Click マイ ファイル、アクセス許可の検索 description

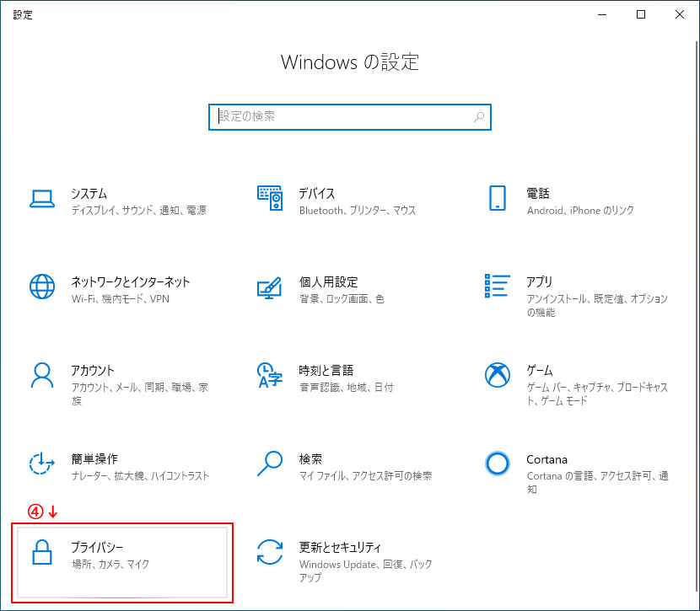pos(366,475)
